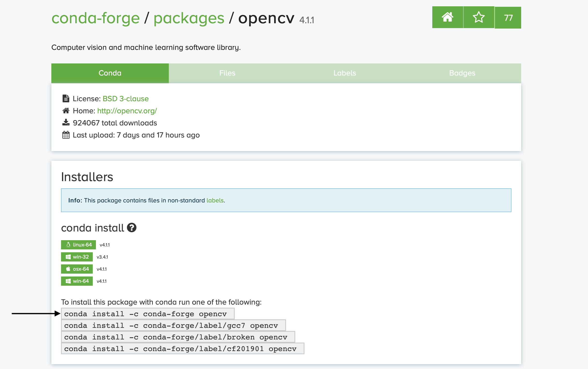Click the conda-forge/label/broken install command
This screenshot has width=588, height=369.
pos(178,337)
